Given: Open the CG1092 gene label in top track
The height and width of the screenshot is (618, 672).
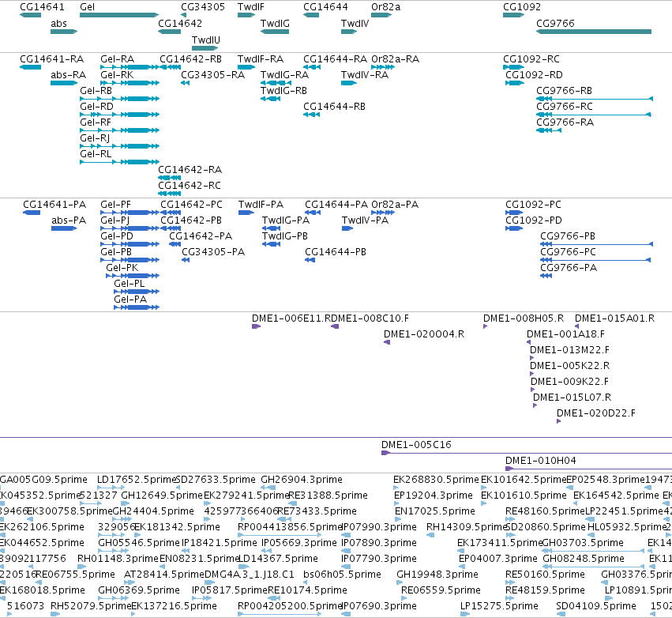Looking at the screenshot, I should [522, 7].
